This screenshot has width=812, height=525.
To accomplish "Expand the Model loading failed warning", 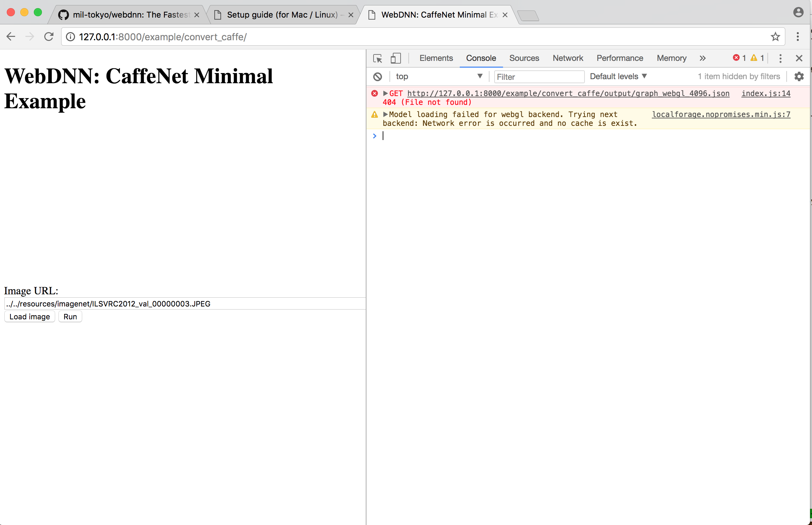I will tap(385, 115).
